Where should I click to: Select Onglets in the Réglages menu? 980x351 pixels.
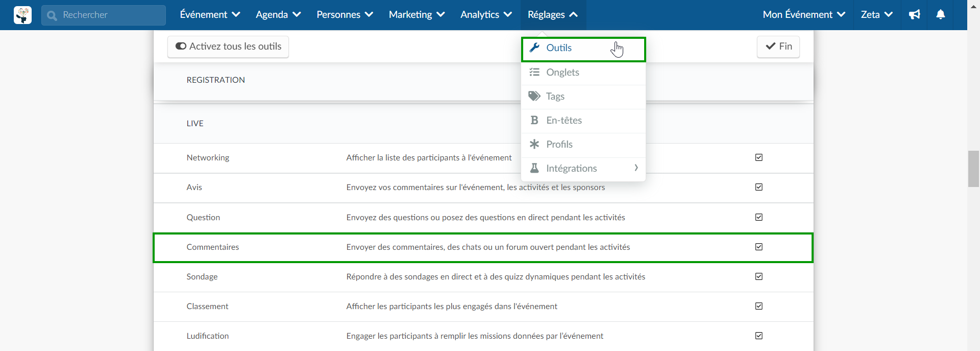[x=583, y=73]
